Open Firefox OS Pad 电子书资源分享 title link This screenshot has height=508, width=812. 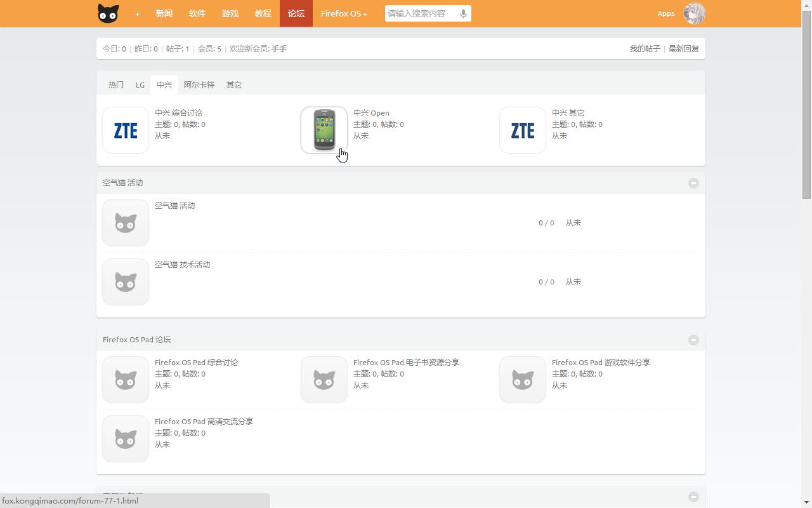coord(406,363)
